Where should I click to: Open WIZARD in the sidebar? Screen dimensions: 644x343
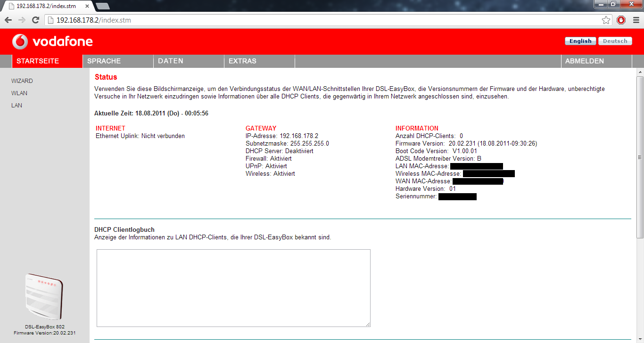(x=22, y=81)
